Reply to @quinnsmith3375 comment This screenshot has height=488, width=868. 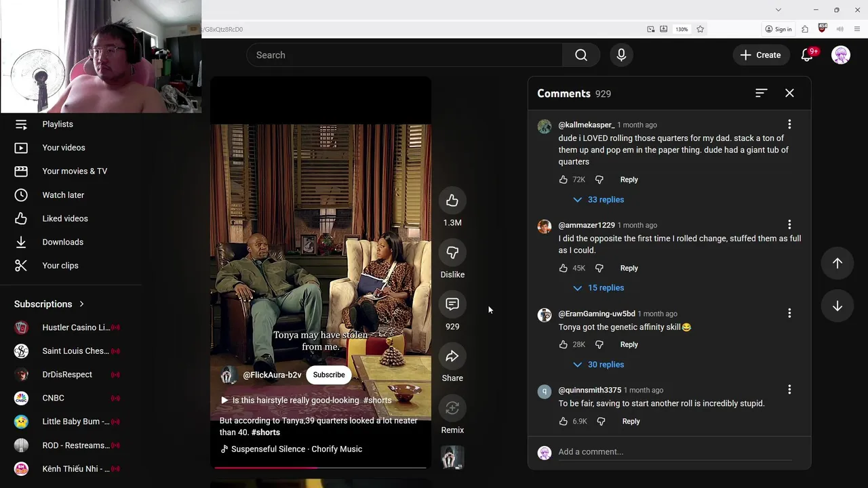[631, 422]
